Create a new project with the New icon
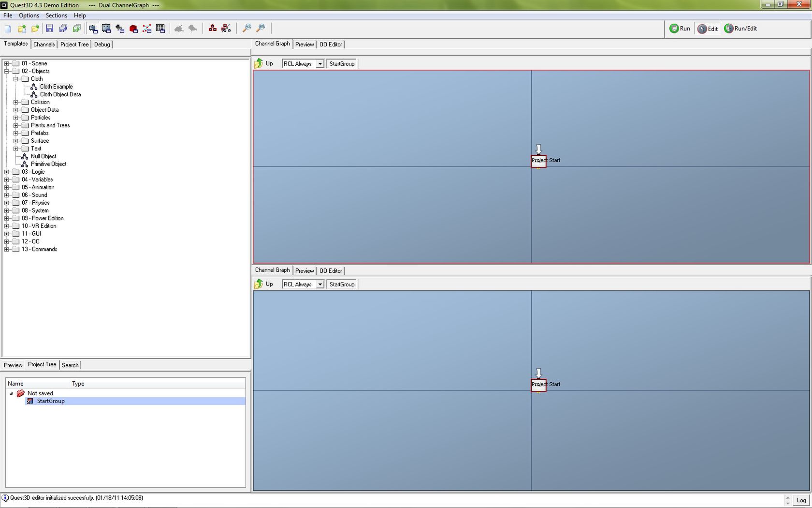This screenshot has width=812, height=508. coord(8,29)
